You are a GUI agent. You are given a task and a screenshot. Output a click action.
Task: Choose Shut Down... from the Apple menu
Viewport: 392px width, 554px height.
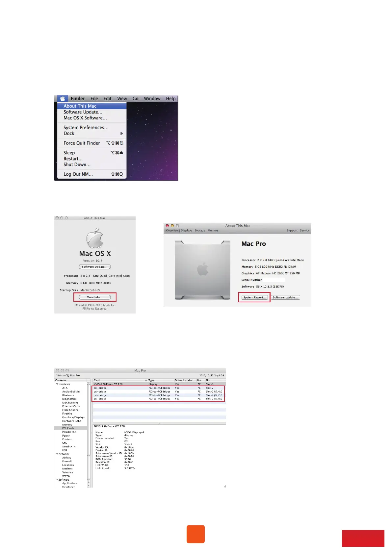[92, 164]
